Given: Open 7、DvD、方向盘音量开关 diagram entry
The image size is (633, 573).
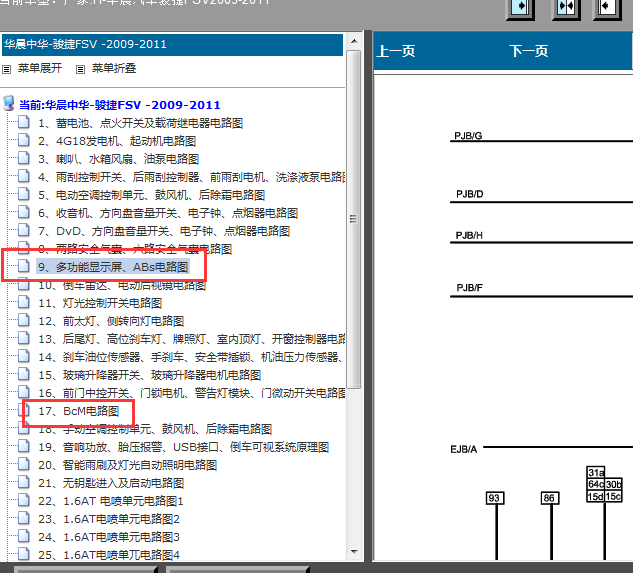Looking at the screenshot, I should pyautogui.click(x=164, y=231).
